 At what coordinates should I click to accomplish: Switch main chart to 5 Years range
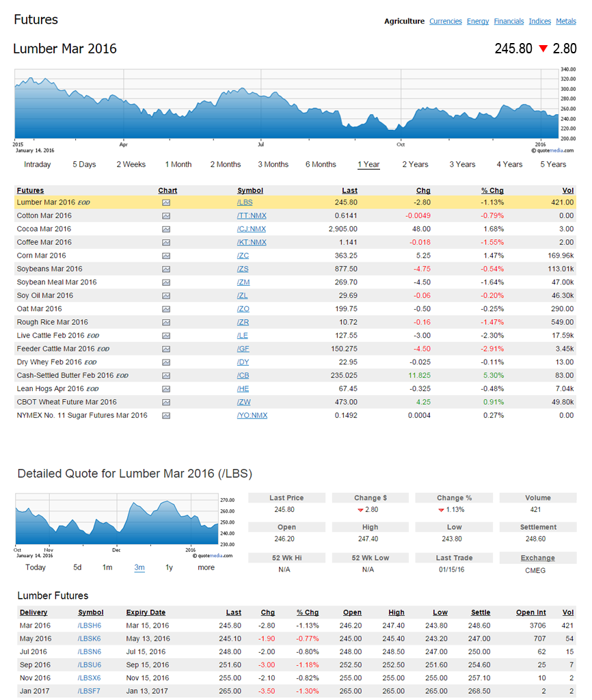(x=553, y=165)
